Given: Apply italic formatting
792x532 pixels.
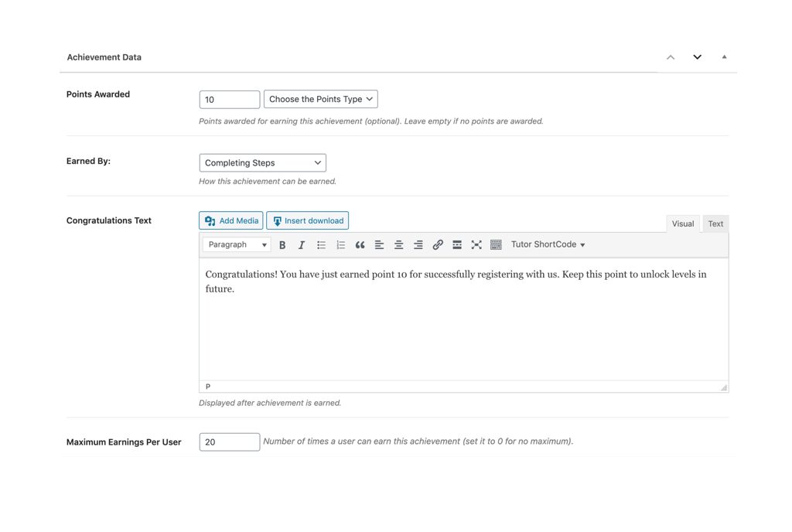Looking at the screenshot, I should (302, 244).
